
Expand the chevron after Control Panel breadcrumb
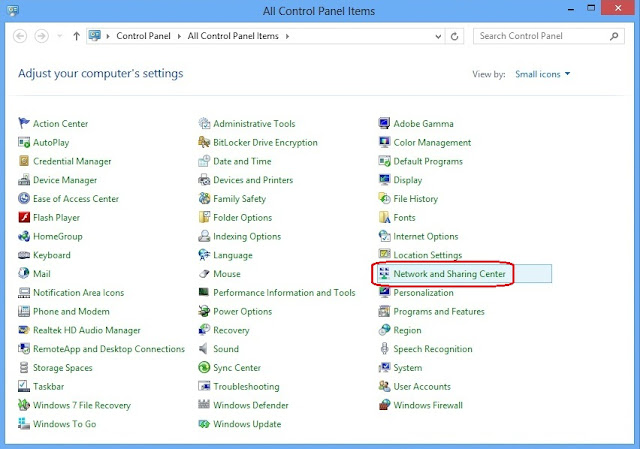[x=179, y=36]
